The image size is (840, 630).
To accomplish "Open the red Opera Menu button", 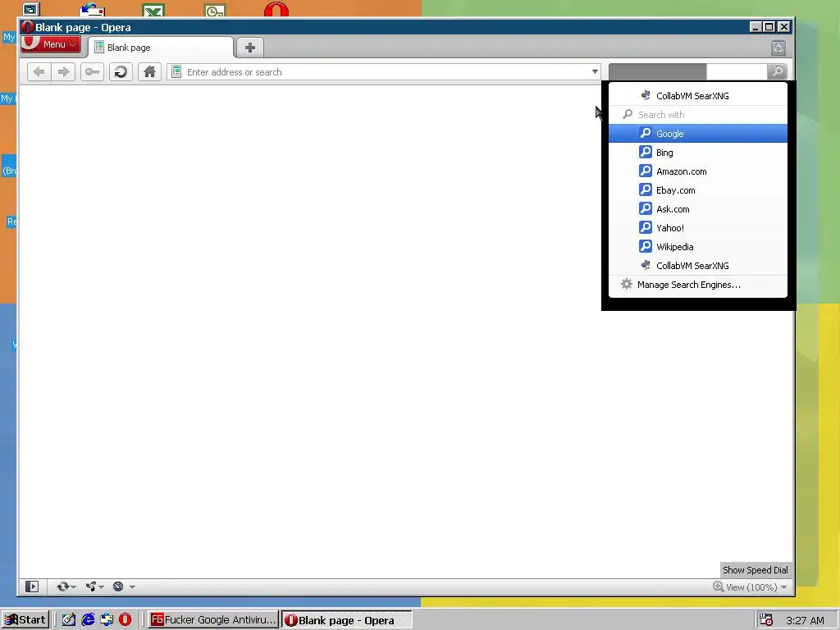I will (x=51, y=44).
